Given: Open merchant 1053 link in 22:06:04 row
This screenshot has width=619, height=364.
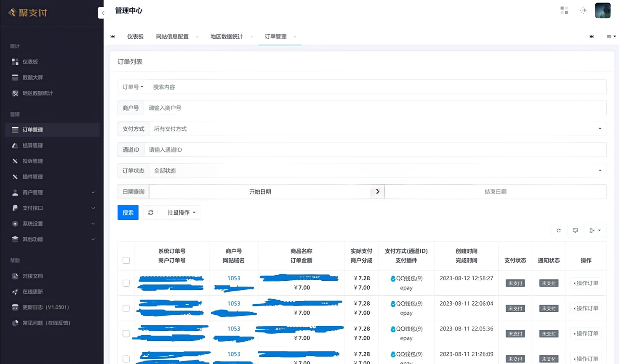Looking at the screenshot, I should pos(234,304).
